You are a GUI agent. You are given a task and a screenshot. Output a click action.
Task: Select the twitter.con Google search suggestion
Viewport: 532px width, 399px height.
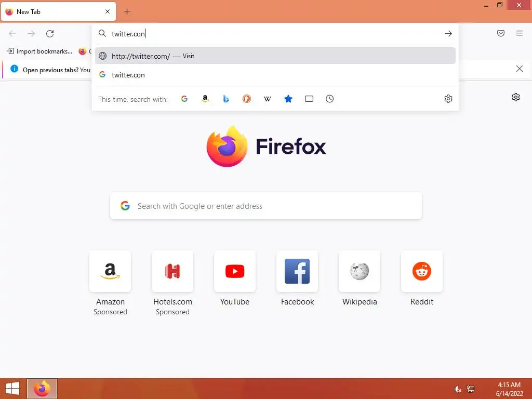point(275,75)
